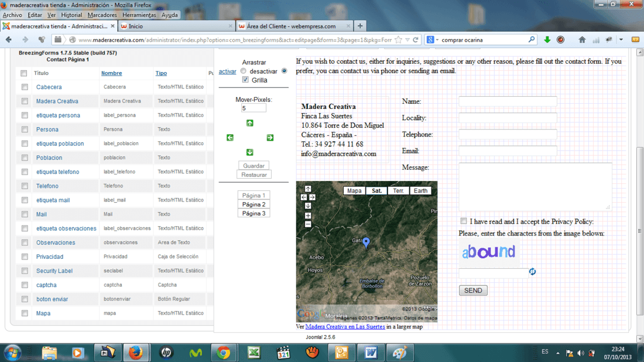Open the Security Label element

point(54,271)
